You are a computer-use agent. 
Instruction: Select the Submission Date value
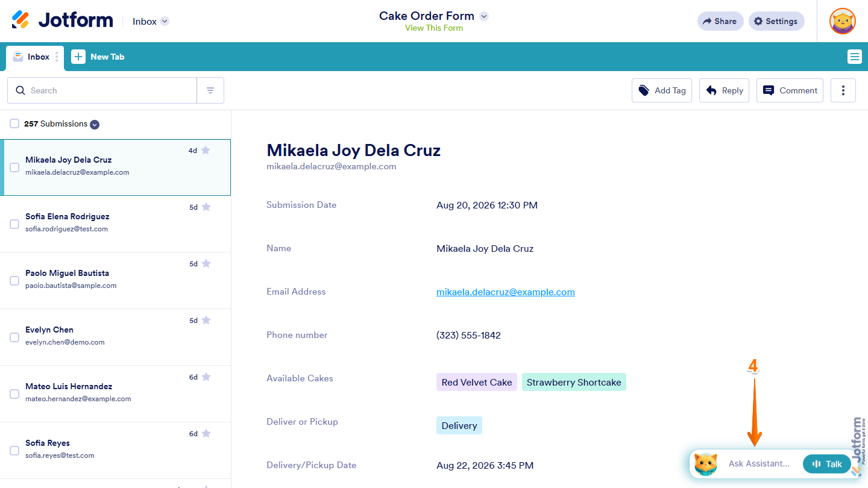pos(487,205)
